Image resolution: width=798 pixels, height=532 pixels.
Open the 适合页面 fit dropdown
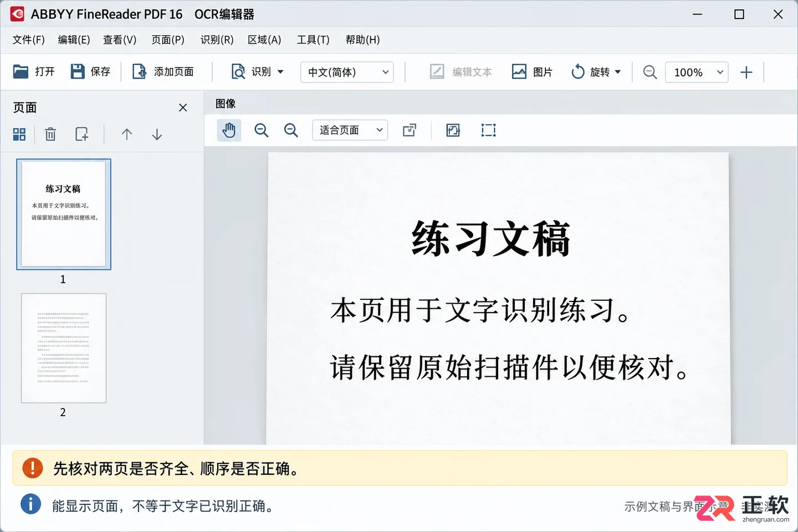(x=350, y=130)
